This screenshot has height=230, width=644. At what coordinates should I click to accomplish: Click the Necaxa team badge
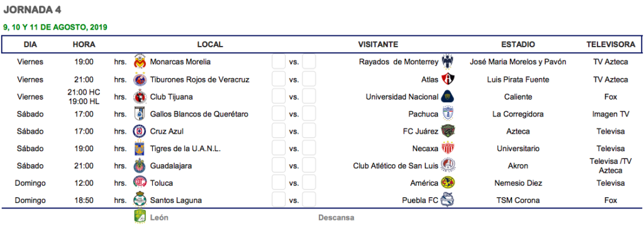448,149
